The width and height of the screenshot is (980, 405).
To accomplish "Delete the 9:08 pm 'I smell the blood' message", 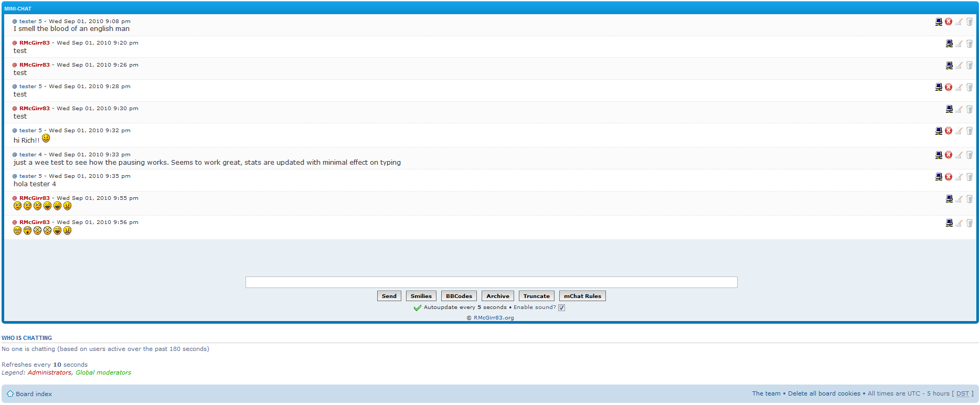I will pyautogui.click(x=970, y=22).
